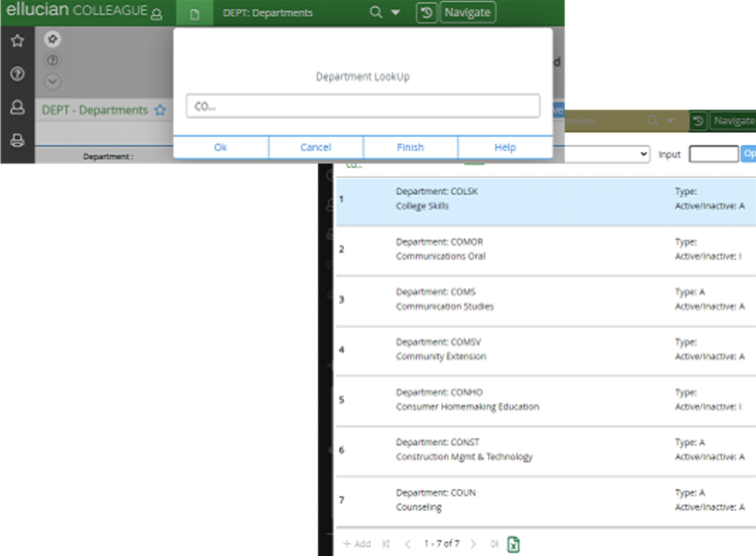Click the Navigate button in the front window
This screenshot has height=556, width=756.
[468, 12]
